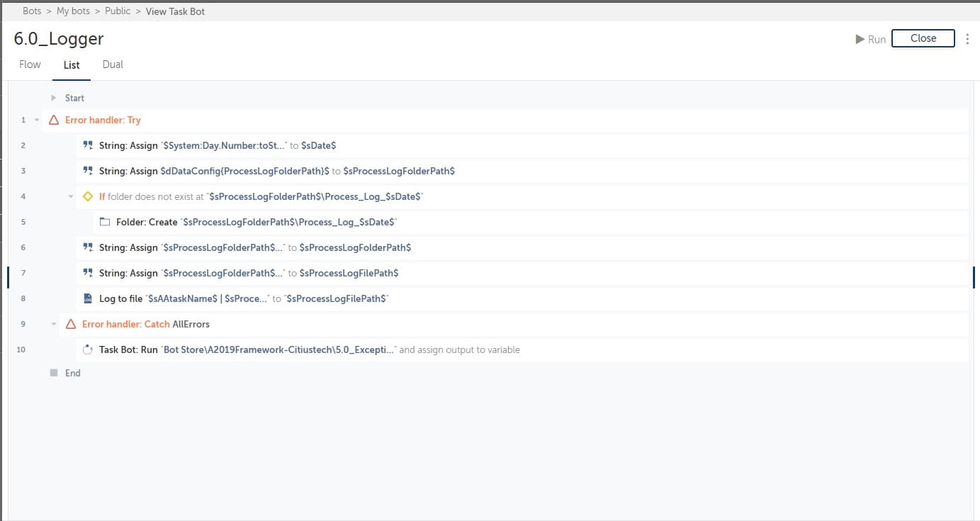Select String Assign to $sDate$ row
980x521 pixels.
(523, 145)
